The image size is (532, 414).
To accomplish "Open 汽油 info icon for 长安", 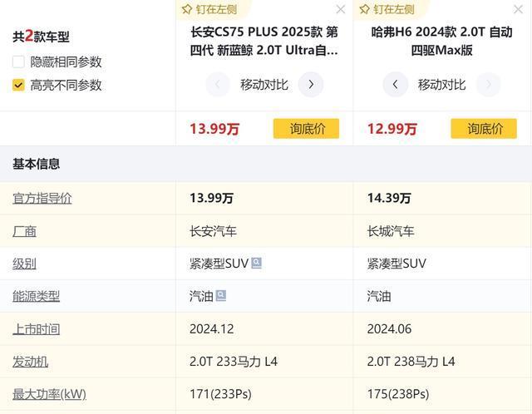I will pos(221,296).
